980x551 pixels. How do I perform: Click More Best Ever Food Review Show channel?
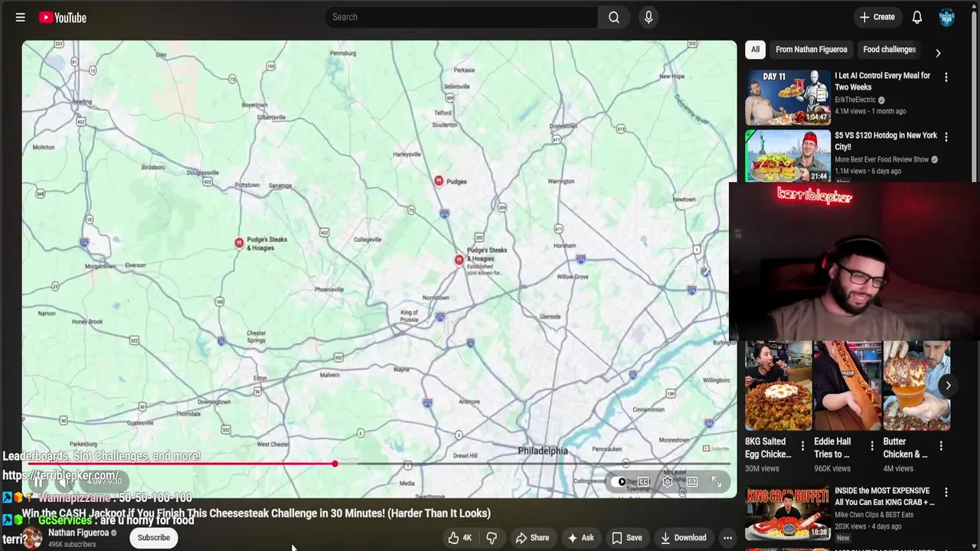coord(881,160)
